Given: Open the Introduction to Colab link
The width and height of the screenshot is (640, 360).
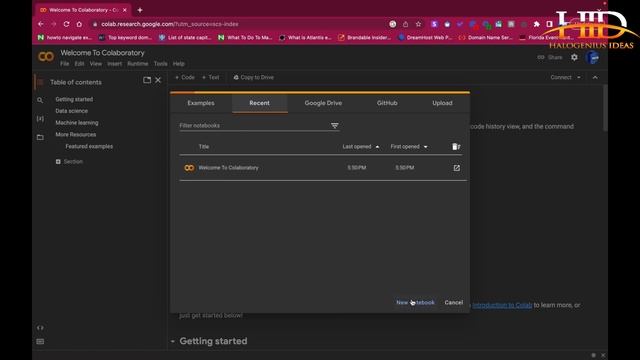Looking at the screenshot, I should pos(502,305).
